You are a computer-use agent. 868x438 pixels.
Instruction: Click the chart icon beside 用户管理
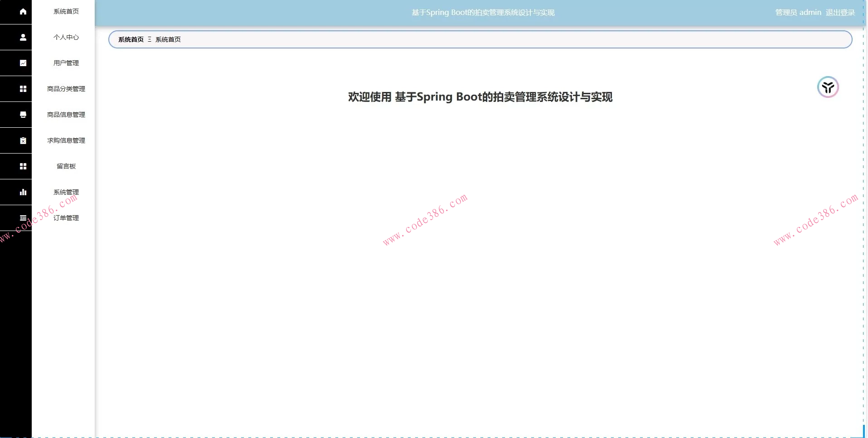(x=23, y=63)
